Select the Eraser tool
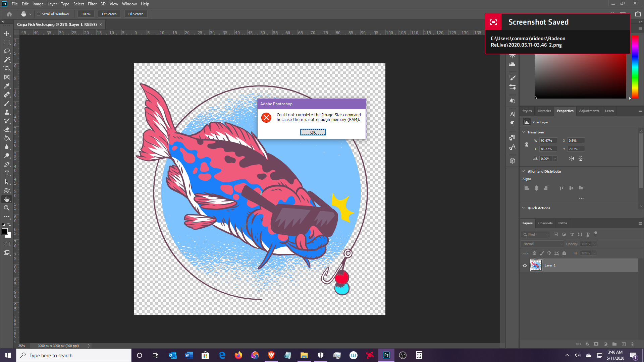Image resolution: width=644 pixels, height=362 pixels. tap(7, 129)
